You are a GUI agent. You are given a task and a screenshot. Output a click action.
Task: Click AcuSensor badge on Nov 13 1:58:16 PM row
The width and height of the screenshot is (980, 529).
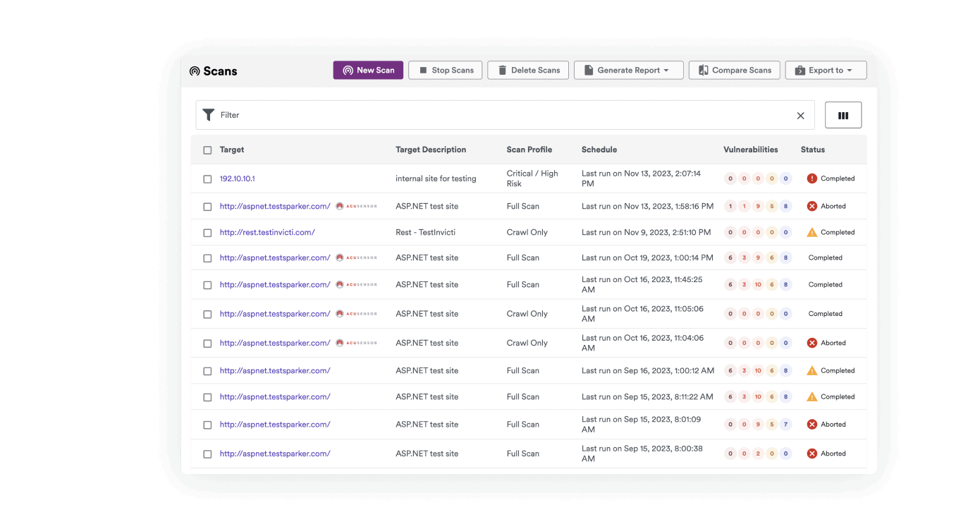pyautogui.click(x=357, y=207)
